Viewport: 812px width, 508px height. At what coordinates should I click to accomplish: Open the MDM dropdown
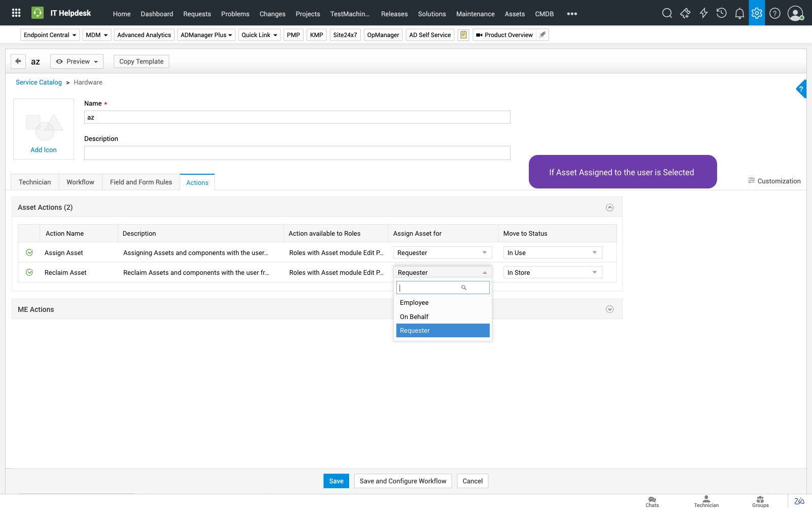(97, 35)
